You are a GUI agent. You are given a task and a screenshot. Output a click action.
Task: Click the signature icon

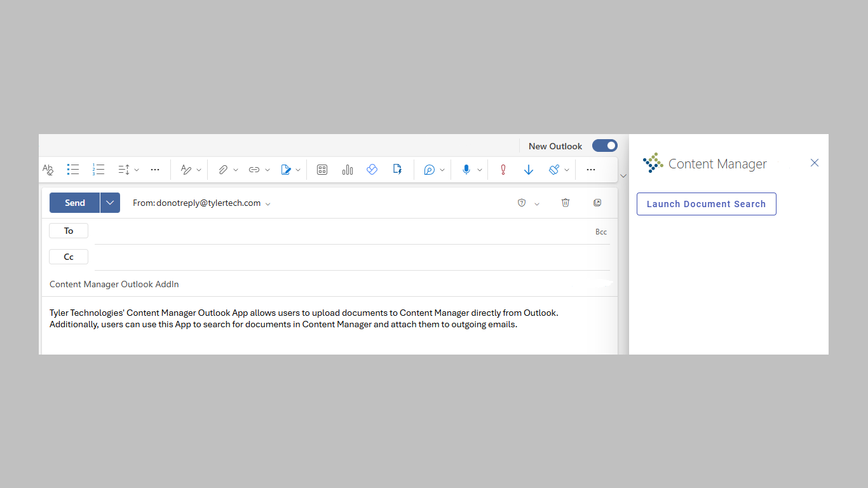click(286, 170)
